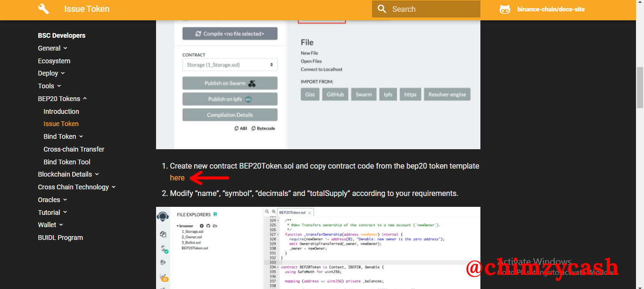Open the Bind Token Tool page
Viewport: 644px width, 289px height.
(x=67, y=162)
